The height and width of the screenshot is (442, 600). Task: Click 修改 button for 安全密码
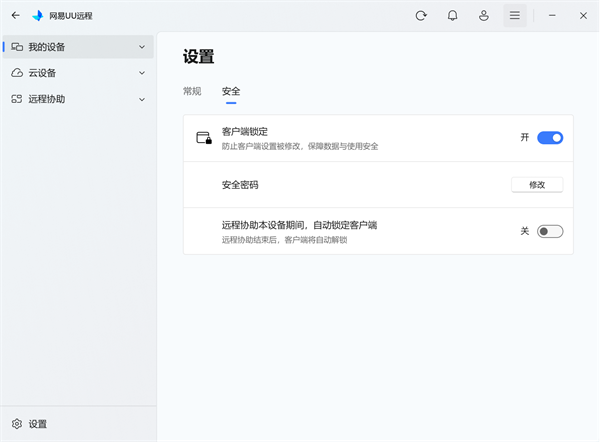coord(537,185)
